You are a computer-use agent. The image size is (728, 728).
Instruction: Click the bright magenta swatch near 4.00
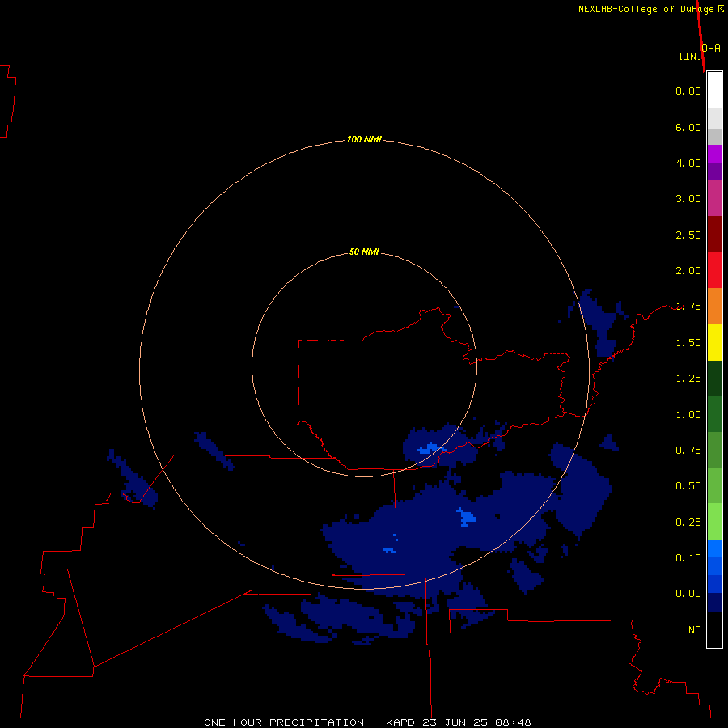point(714,154)
